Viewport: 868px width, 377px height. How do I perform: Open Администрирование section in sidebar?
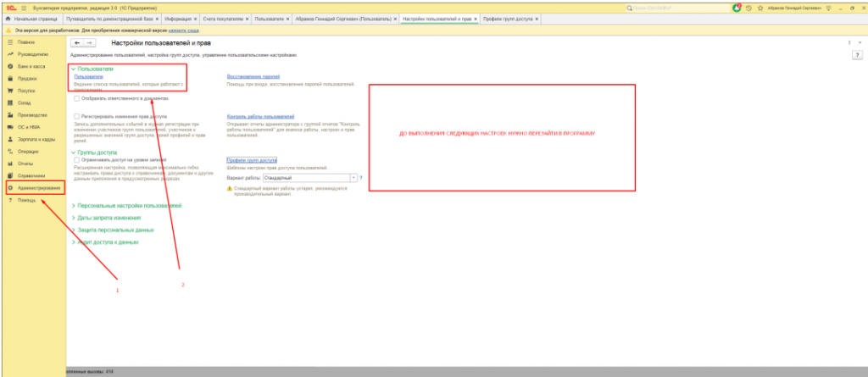pos(35,188)
